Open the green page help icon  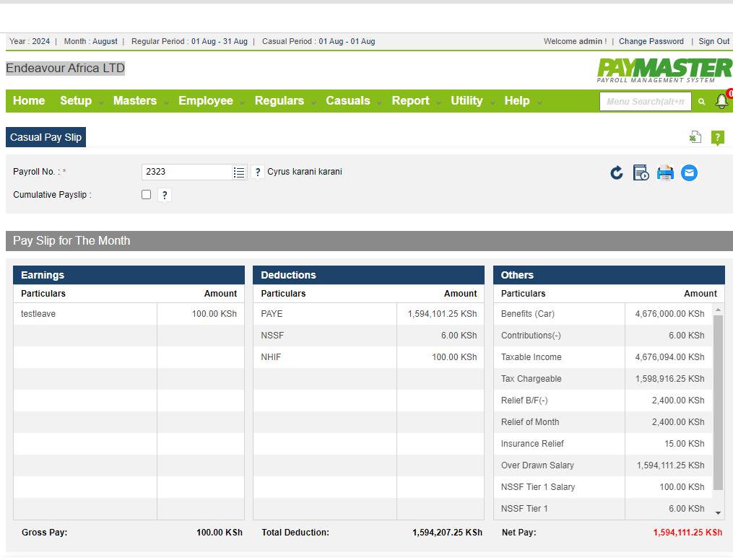click(717, 137)
